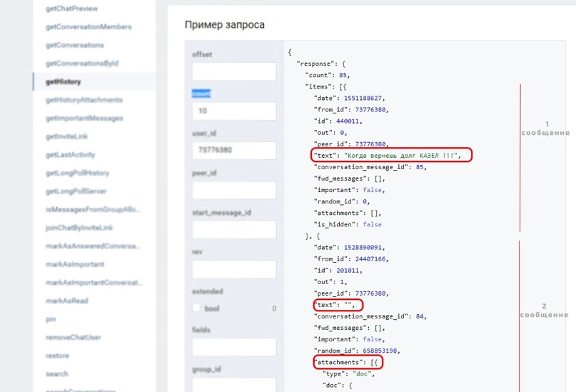Screen dimensions: 576x392
Task: Click the fields parameter input box
Action: pyautogui.click(x=233, y=348)
